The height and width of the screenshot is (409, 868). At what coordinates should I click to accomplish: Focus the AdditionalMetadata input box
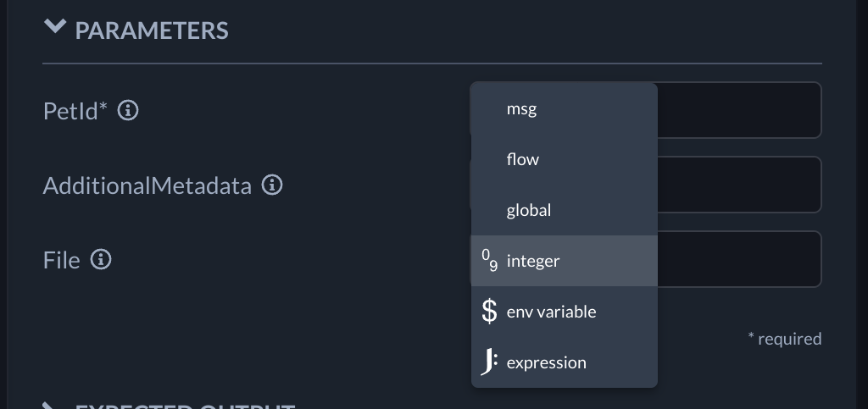point(737,185)
